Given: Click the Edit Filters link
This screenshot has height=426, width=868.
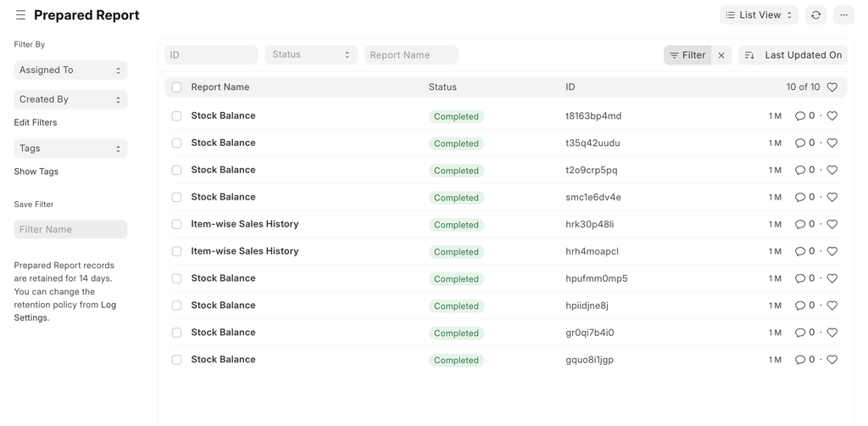Looking at the screenshot, I should tap(36, 123).
